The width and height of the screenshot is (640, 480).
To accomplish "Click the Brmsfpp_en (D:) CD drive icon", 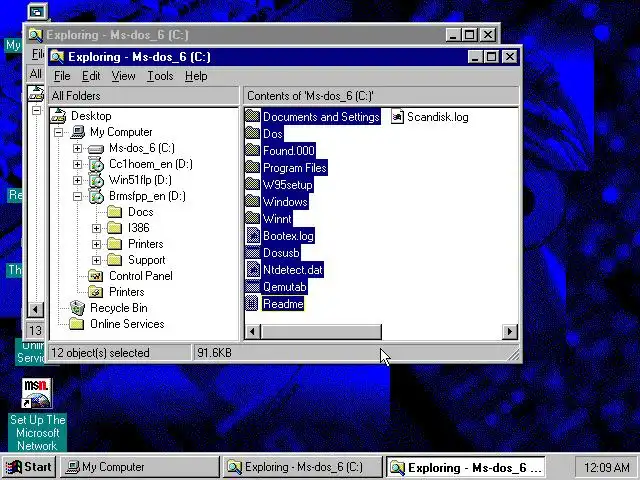I will tap(96, 196).
